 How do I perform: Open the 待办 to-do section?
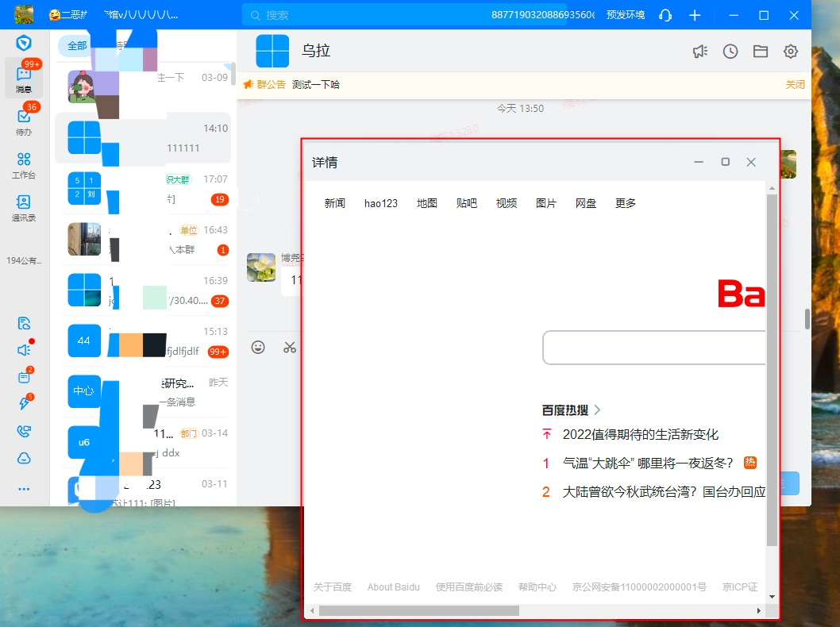coord(24,121)
